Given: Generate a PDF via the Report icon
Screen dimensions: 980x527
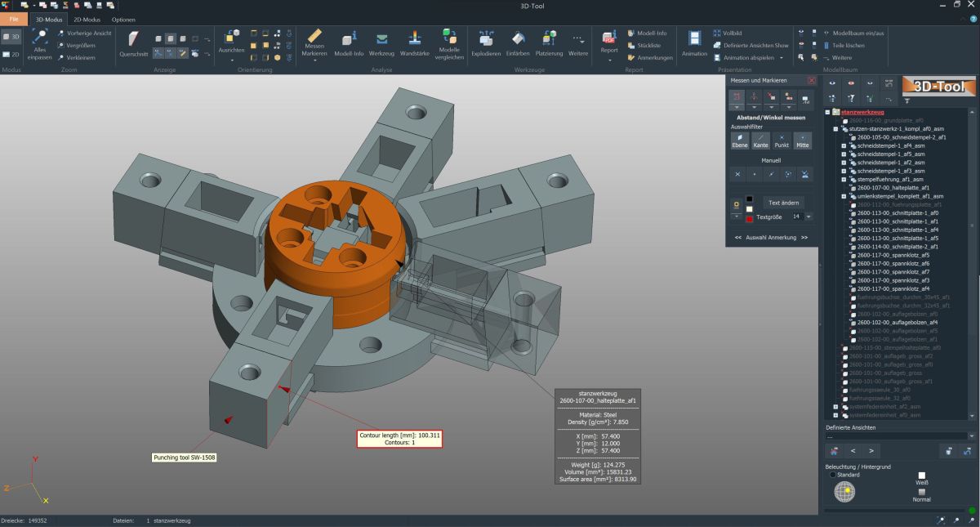Looking at the screenshot, I should point(608,42).
